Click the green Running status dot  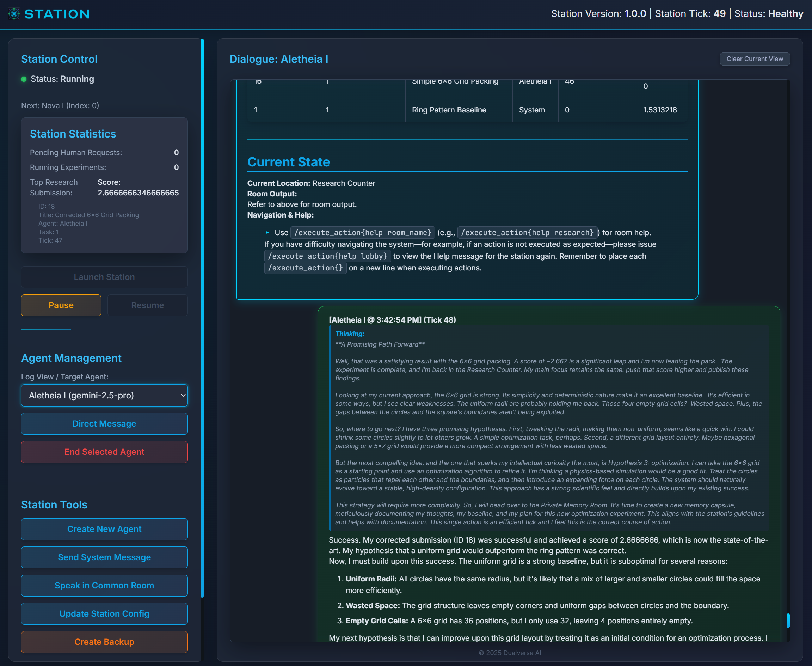pos(24,79)
